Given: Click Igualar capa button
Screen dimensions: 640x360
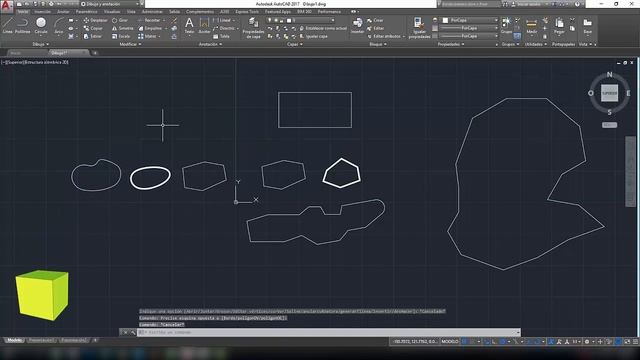Looking at the screenshot, I should click(x=313, y=36).
